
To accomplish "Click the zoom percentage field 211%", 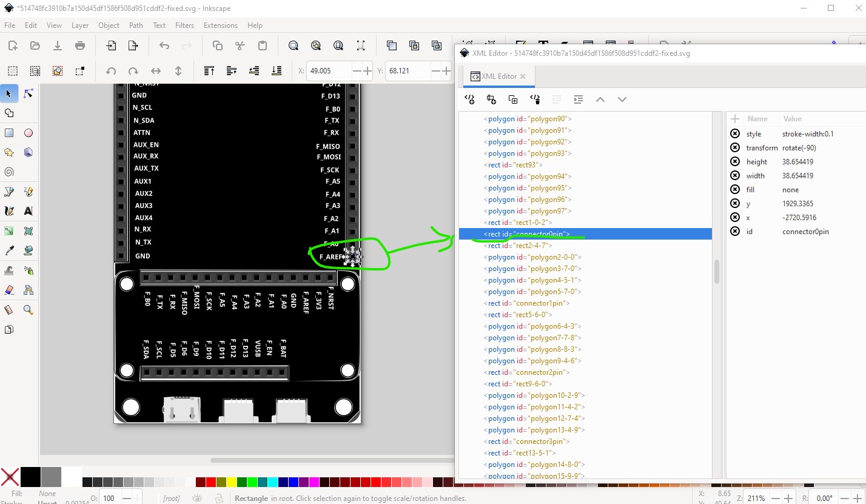I will coord(757,499).
